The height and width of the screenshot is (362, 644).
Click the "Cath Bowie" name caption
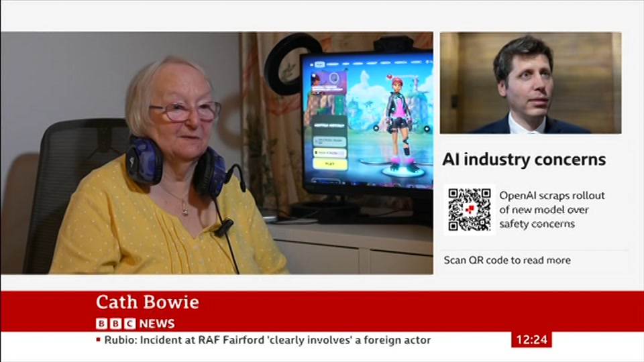click(148, 302)
